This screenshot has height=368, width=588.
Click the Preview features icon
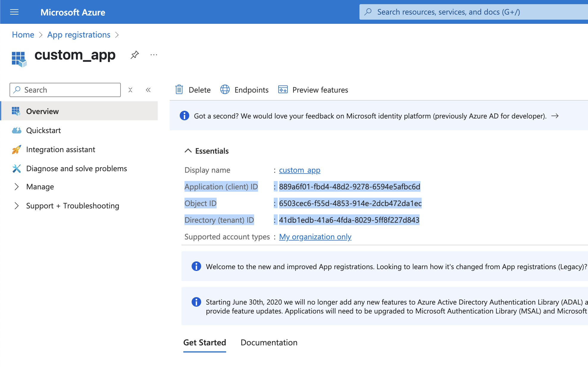(283, 90)
